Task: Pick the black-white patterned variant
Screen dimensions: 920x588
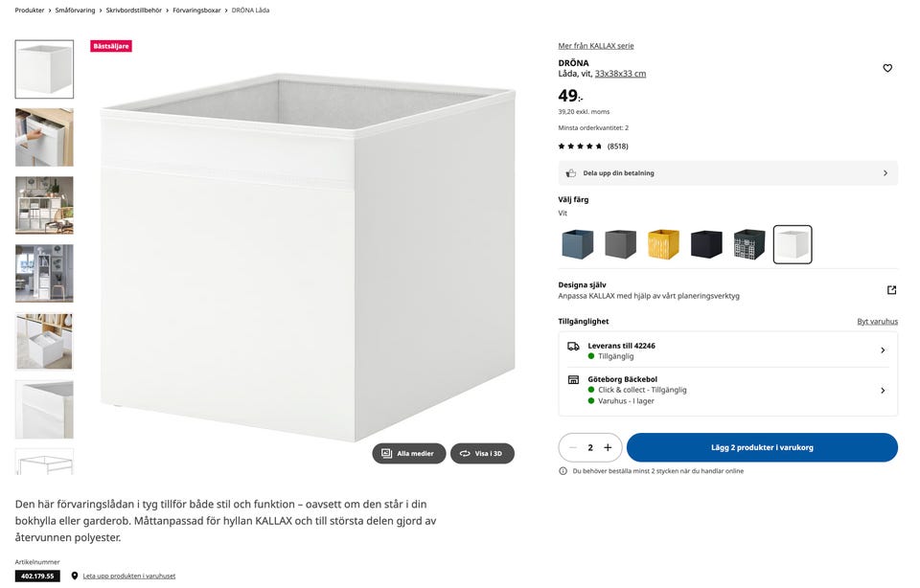Action: pyautogui.click(x=749, y=244)
